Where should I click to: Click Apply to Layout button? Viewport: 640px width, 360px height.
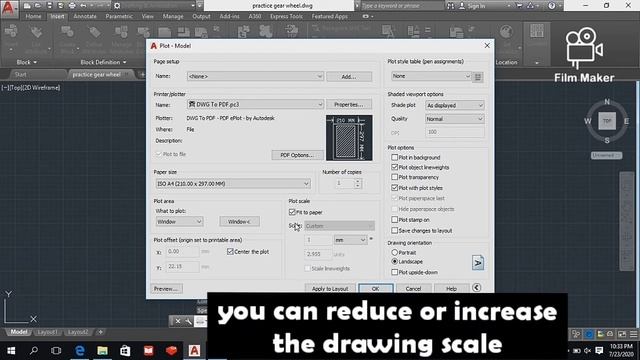pos(330,289)
